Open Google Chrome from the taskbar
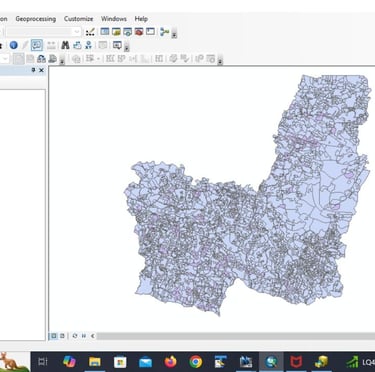 point(196,361)
